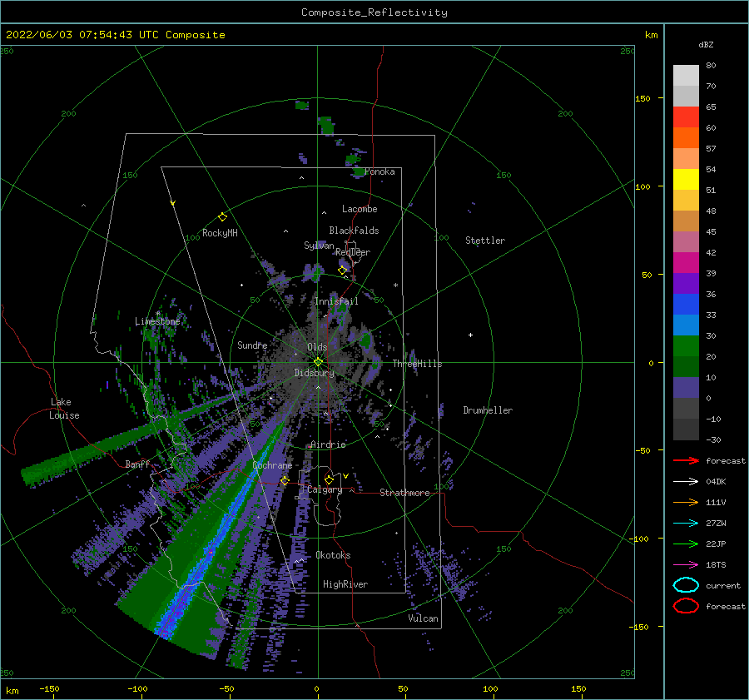Click the green 22JP arrow legend icon
This screenshot has height=700, width=749.
point(686,544)
